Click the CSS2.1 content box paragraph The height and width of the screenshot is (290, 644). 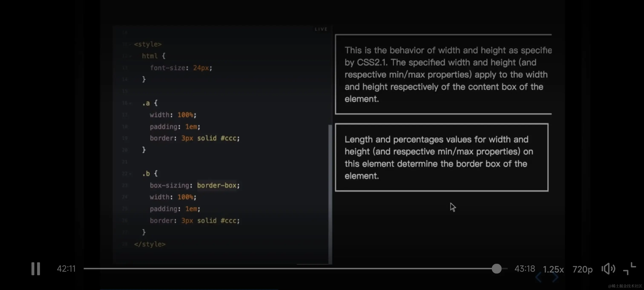(444, 74)
